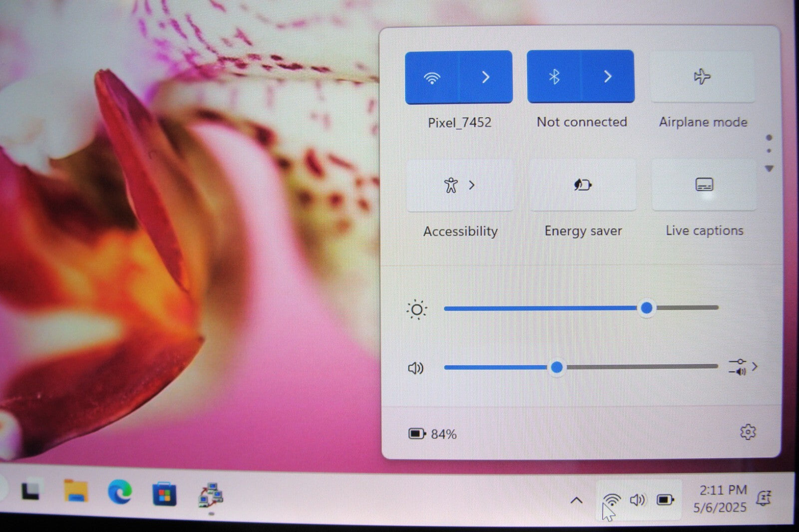Show hidden icons in system tray

[576, 500]
